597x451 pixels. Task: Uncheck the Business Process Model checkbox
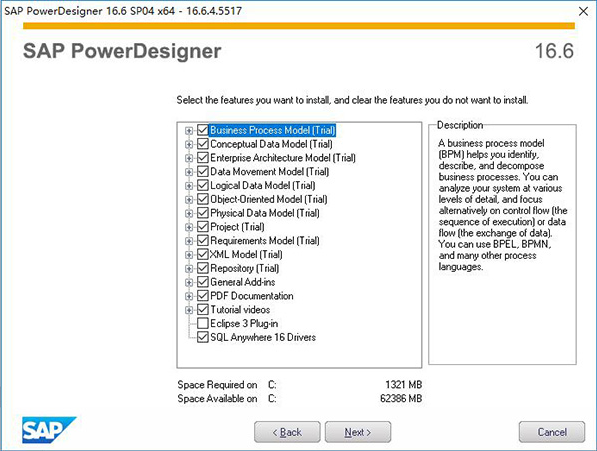203,130
